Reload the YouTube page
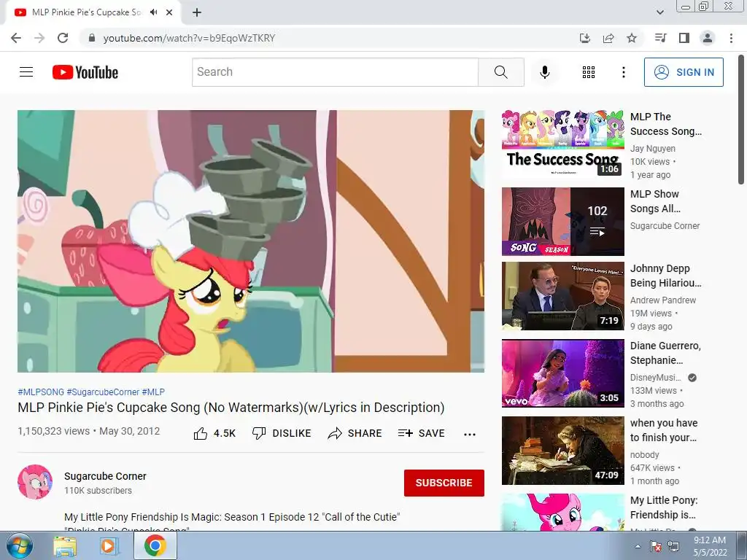747x560 pixels. click(63, 38)
